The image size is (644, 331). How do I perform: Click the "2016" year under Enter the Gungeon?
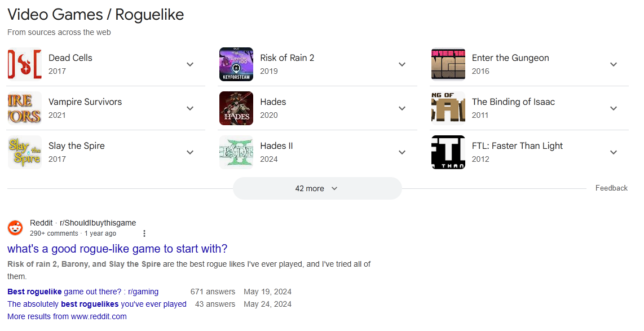point(480,72)
